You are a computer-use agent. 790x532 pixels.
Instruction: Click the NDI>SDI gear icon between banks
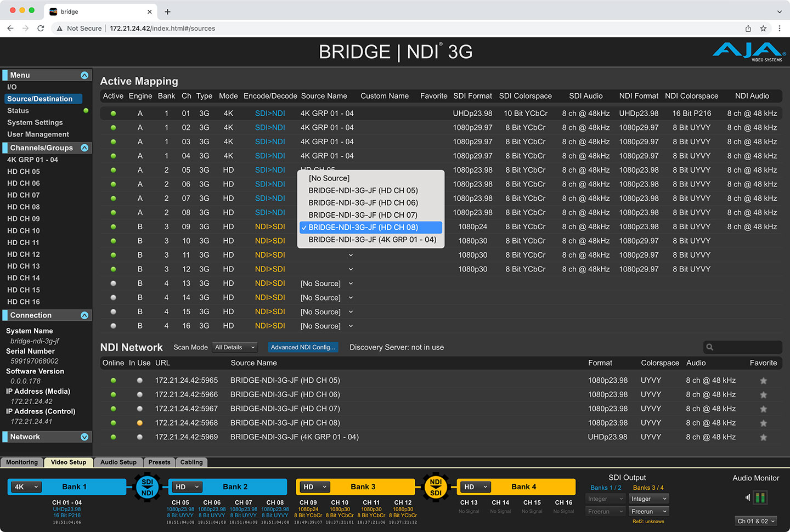436,487
